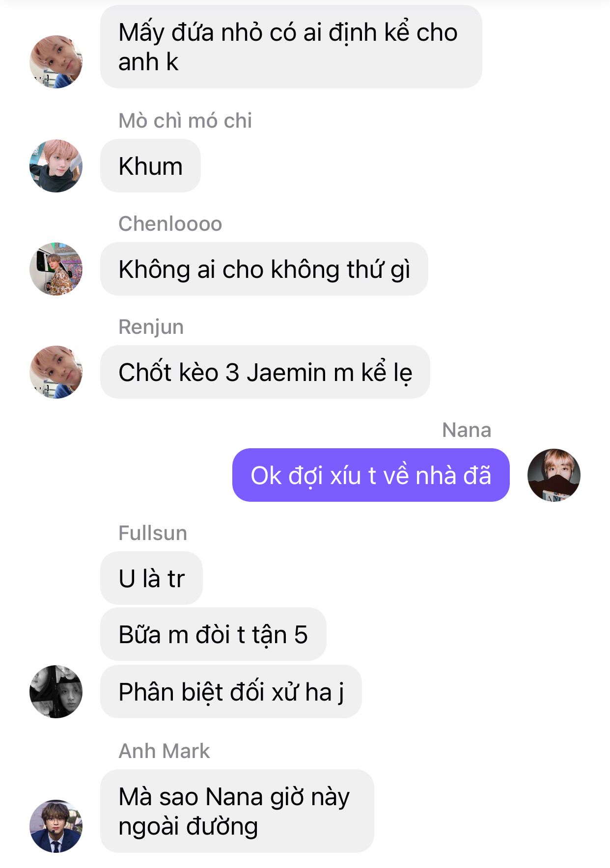The width and height of the screenshot is (610, 868).
Task: Click the sender name "Anh Mark"
Action: (164, 751)
